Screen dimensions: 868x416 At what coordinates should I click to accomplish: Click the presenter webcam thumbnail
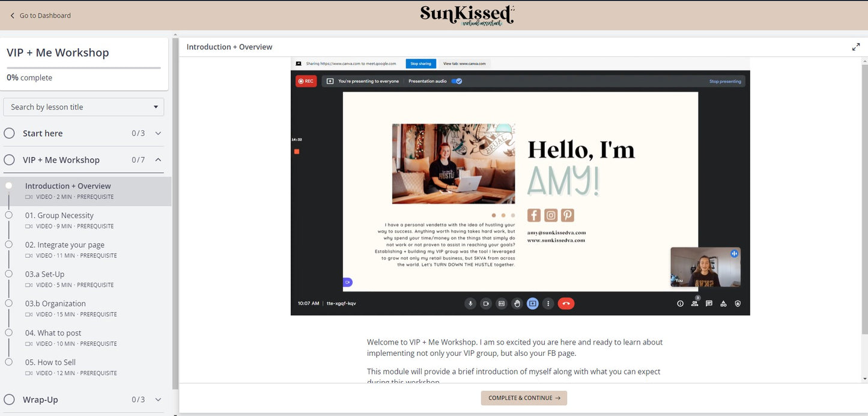pyautogui.click(x=705, y=267)
